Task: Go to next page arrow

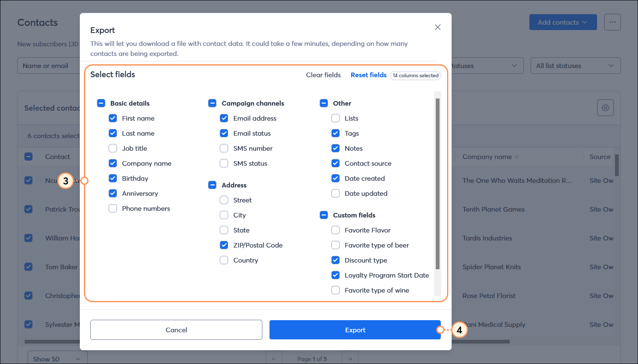Action: tap(350, 359)
